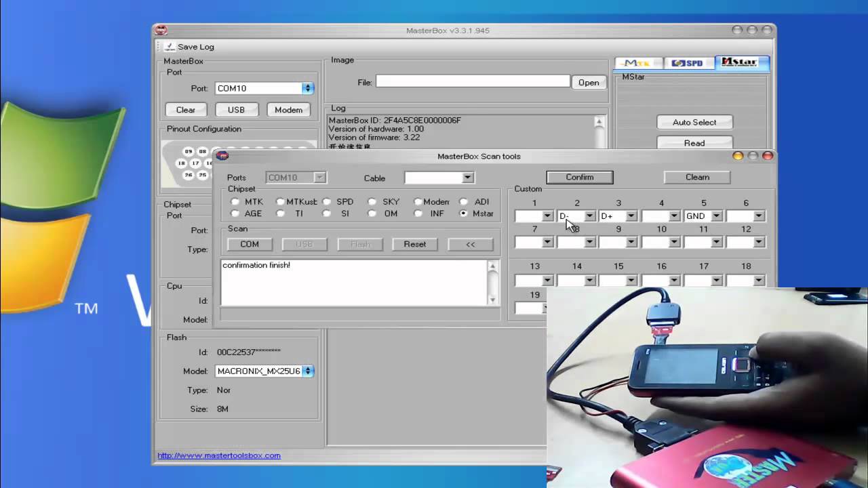Select the SKY chipset radio button
Viewport: 868px width, 488px height.
372,202
